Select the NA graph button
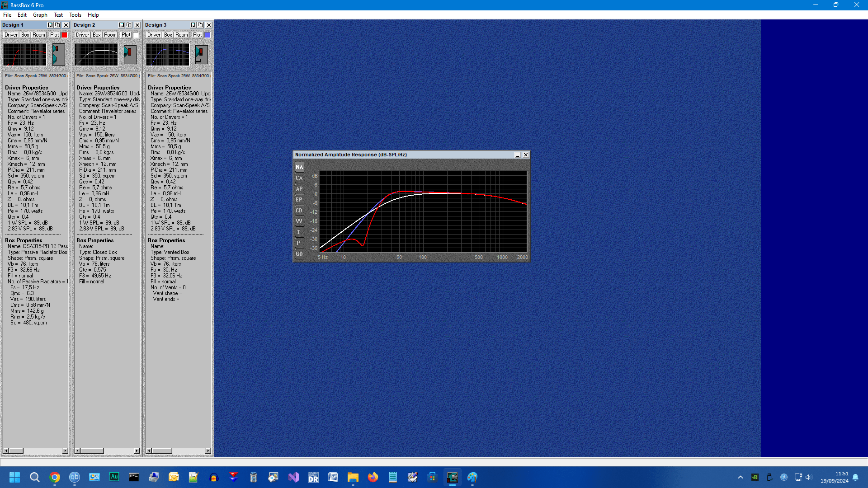The image size is (868, 488). point(299,167)
